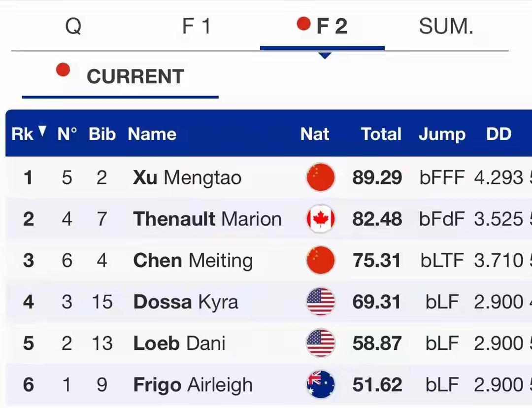Switch to the Q qualification tab
Image resolution: width=532 pixels, height=408 pixels.
(x=73, y=27)
